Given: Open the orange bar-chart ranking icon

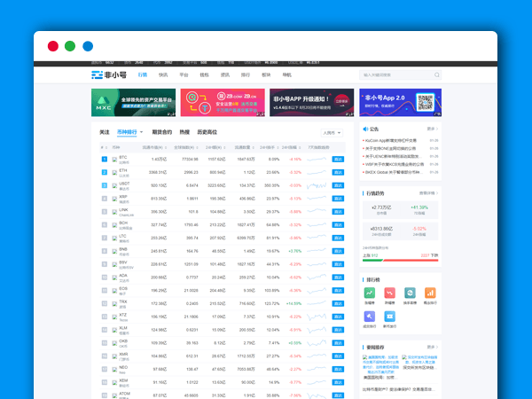Looking at the screenshot, I should point(430,293).
